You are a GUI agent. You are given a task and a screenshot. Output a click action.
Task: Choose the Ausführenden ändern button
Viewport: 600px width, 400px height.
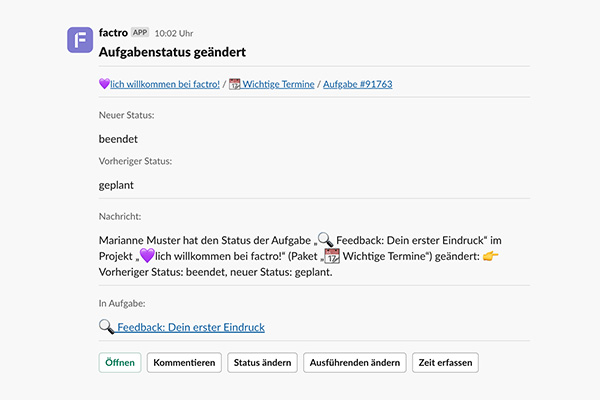[355, 362]
